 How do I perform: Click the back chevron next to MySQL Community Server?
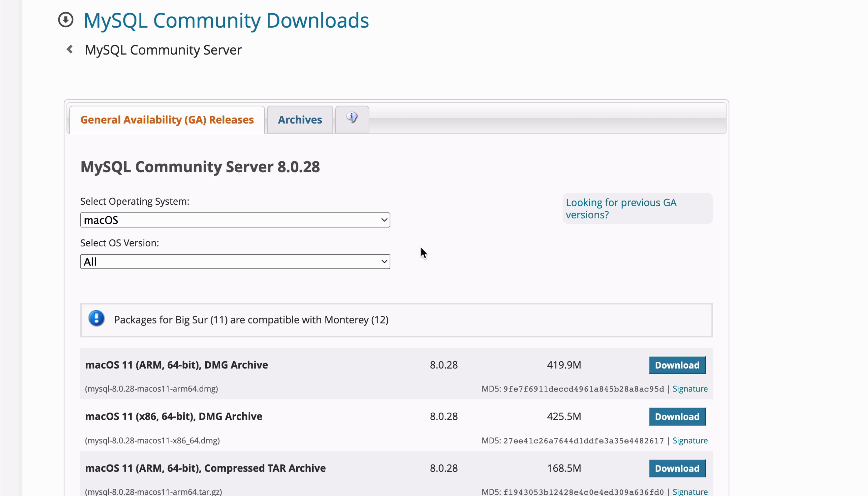click(69, 49)
